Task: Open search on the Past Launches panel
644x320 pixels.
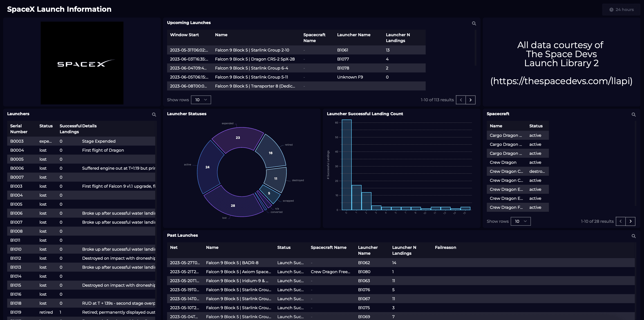Action: tap(634, 236)
